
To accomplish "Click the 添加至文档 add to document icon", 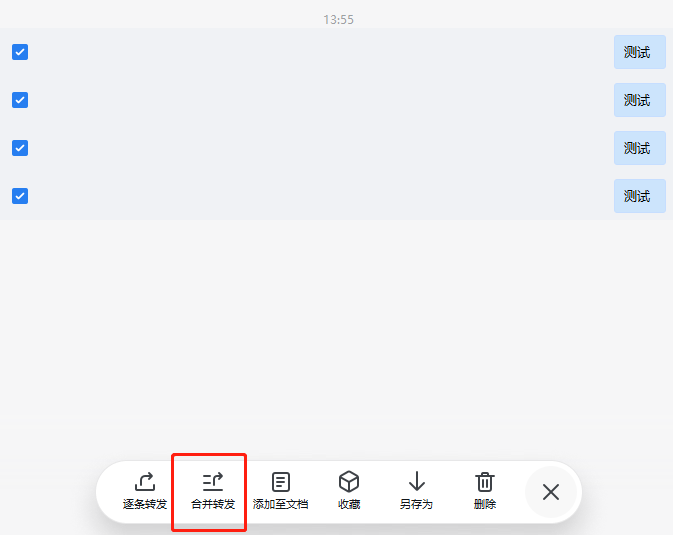I will (281, 482).
